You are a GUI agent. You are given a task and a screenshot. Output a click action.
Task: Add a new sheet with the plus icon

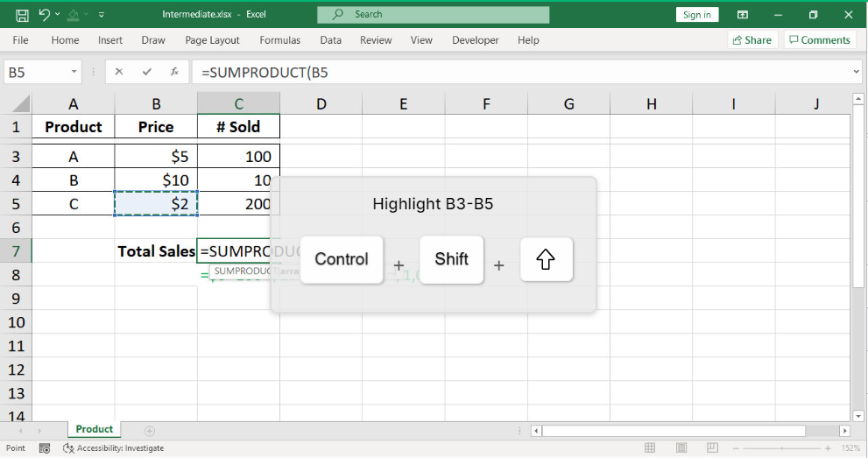click(x=150, y=430)
